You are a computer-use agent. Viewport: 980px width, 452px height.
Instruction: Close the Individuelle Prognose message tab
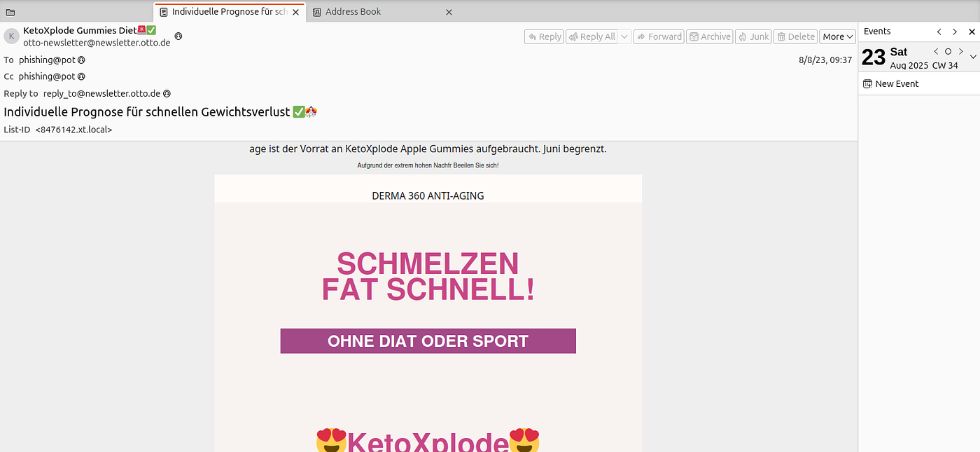(x=296, y=12)
